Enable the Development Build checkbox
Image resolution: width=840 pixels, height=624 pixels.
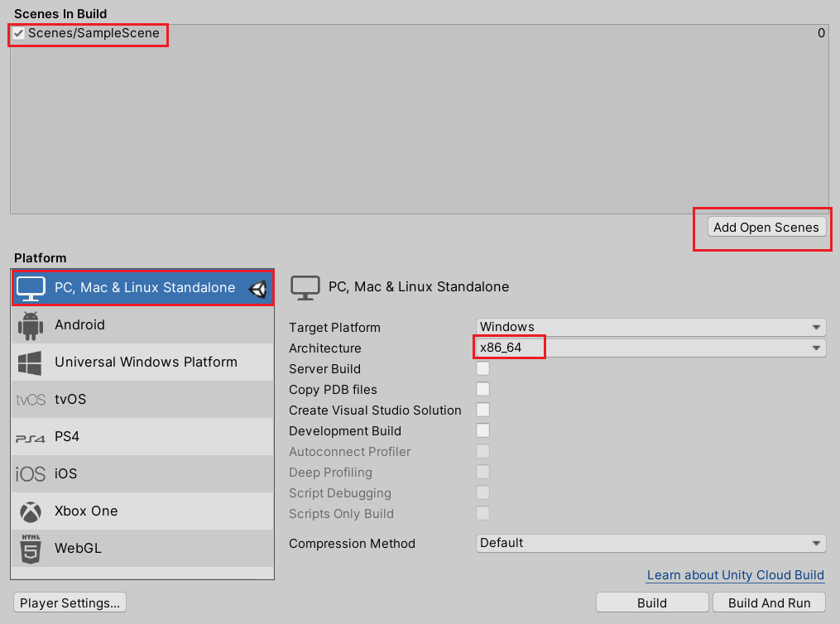482,430
